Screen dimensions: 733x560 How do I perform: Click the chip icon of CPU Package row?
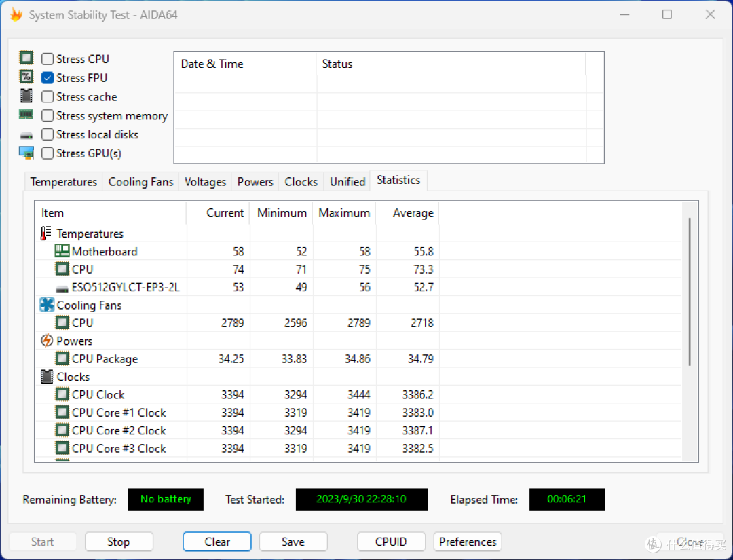[x=62, y=358]
